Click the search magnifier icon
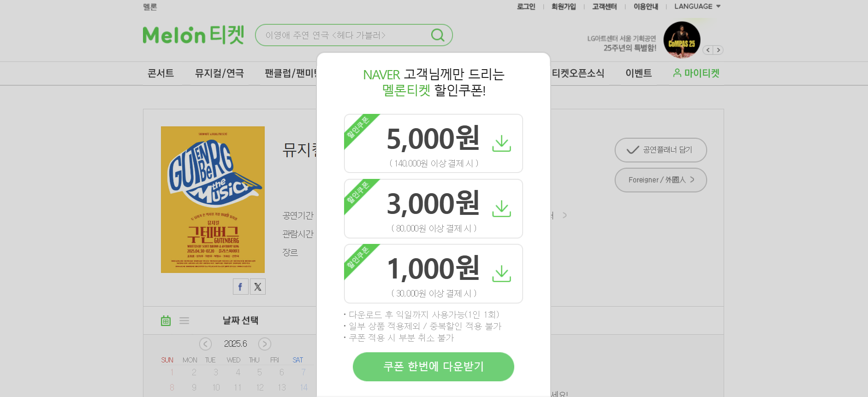This screenshot has height=397, width=868. pyautogui.click(x=438, y=35)
